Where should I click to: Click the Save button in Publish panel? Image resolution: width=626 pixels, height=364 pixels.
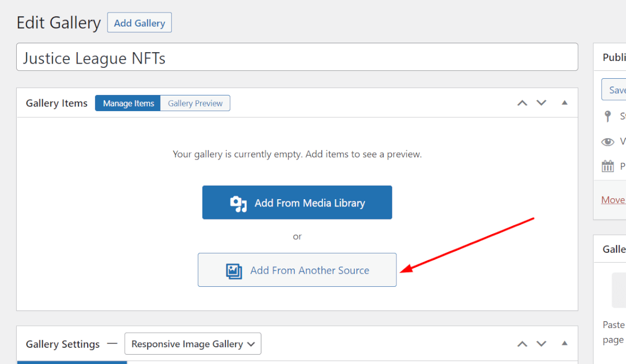coord(614,90)
